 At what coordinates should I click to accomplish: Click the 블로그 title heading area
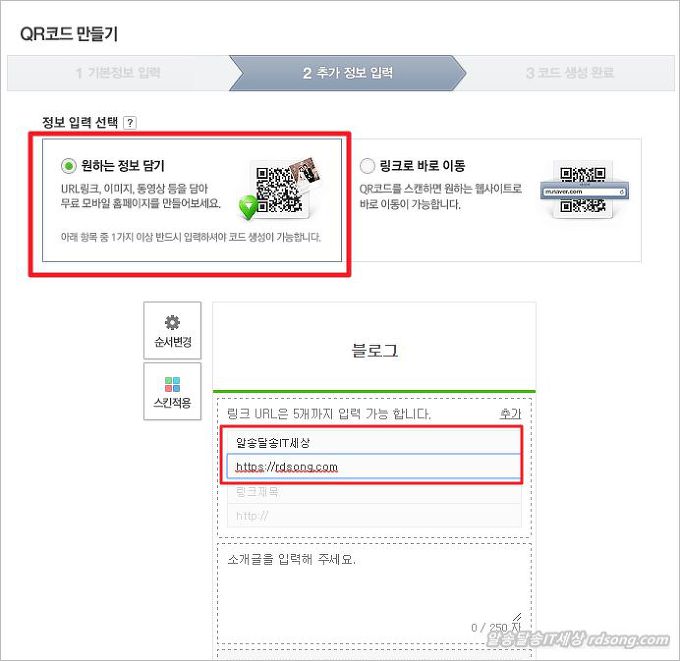tap(374, 350)
